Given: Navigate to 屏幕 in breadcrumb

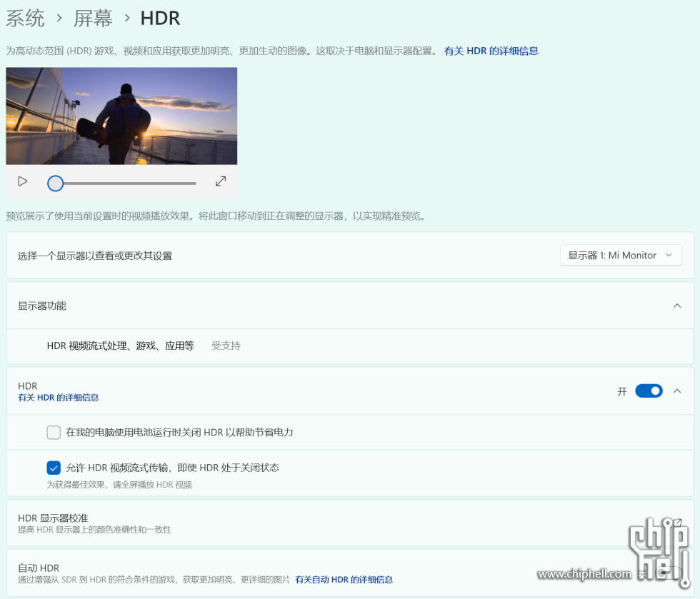Looking at the screenshot, I should coord(93,18).
